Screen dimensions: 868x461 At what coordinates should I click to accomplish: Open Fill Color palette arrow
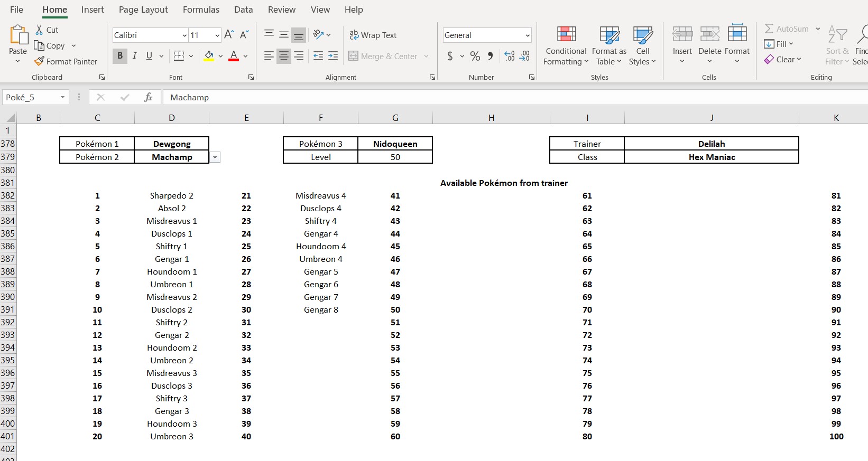(220, 56)
